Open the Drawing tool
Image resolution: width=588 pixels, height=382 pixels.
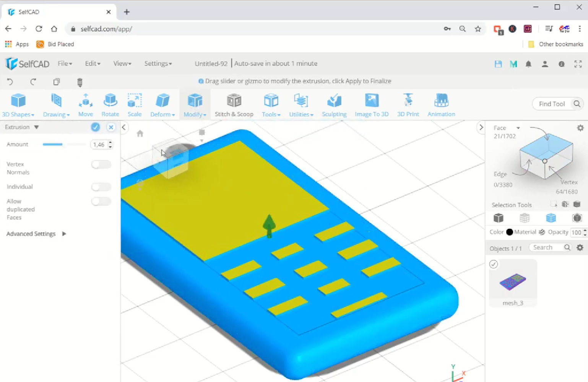click(x=56, y=105)
